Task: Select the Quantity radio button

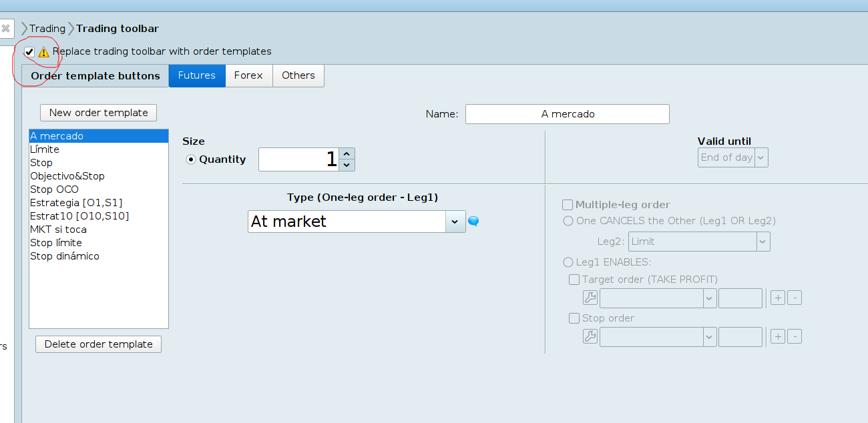Action: pyautogui.click(x=191, y=159)
